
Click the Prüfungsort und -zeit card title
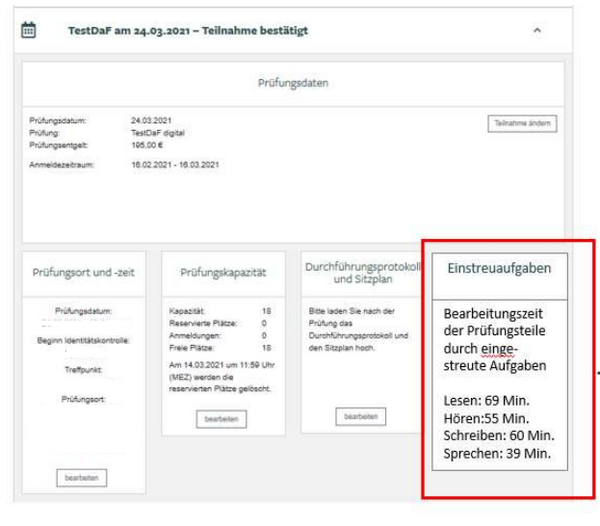tap(83, 272)
